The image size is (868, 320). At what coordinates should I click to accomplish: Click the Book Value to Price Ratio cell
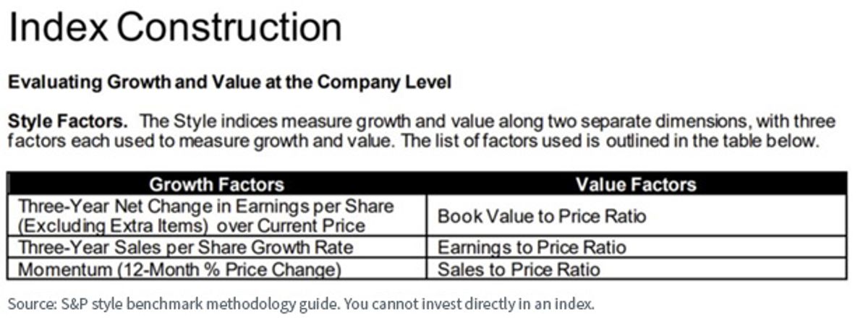pyautogui.click(x=637, y=216)
